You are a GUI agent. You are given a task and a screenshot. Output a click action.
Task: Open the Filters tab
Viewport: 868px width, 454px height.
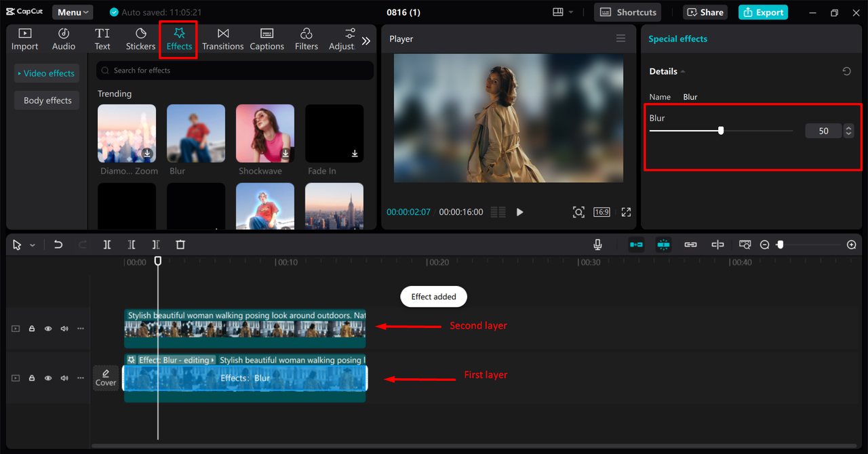[x=307, y=39]
